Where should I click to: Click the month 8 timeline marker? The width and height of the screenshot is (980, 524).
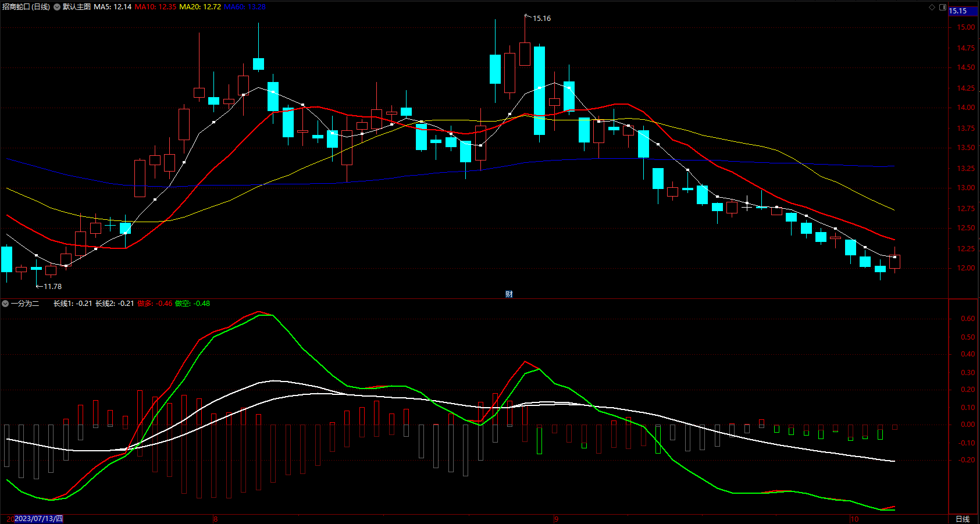point(215,519)
